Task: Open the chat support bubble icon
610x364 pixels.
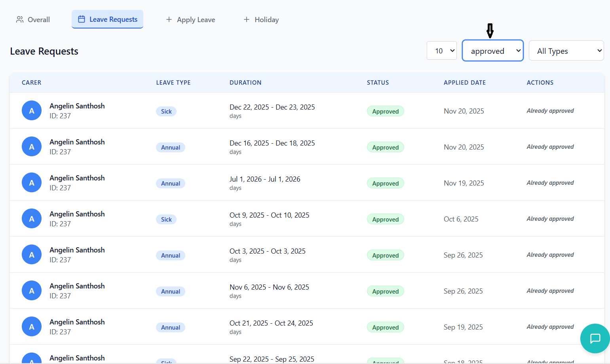Action: tap(595, 338)
